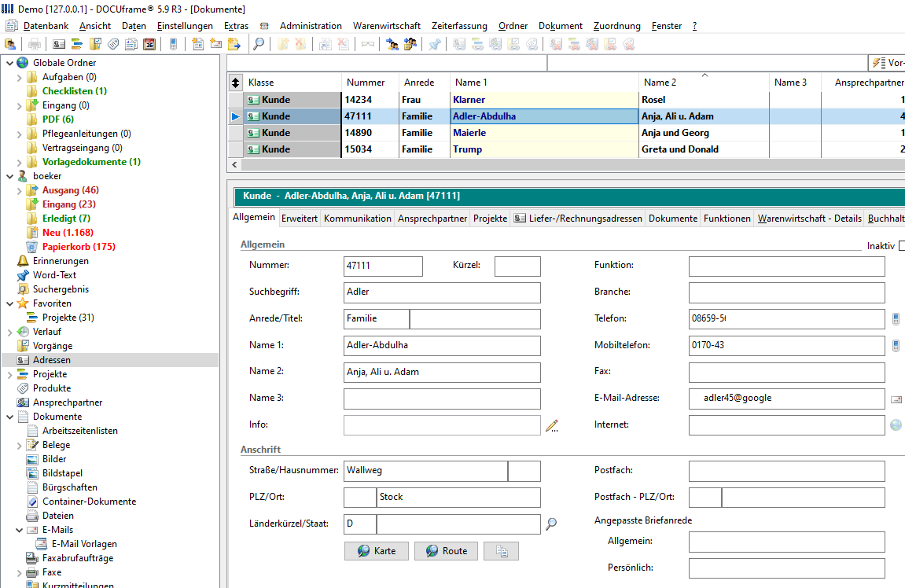This screenshot has width=905, height=588.
Task: Click into the empty Branche field
Action: coord(787,292)
